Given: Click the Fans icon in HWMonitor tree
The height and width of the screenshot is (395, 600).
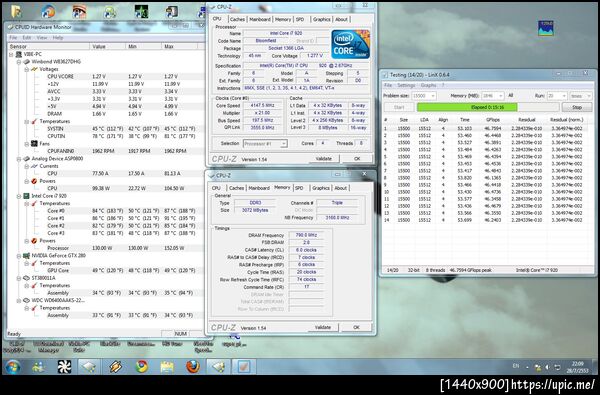Looking at the screenshot, I should (x=34, y=144).
